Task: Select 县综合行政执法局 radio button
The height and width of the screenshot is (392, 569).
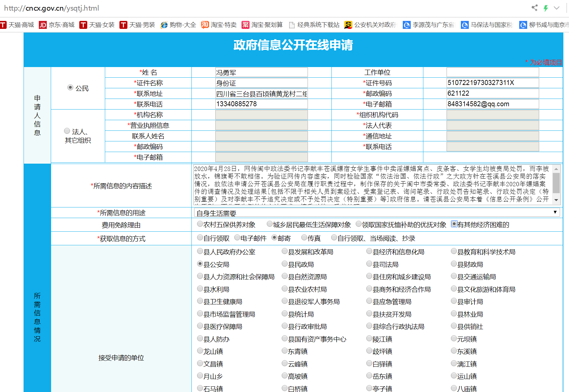Action: pyautogui.click(x=369, y=326)
